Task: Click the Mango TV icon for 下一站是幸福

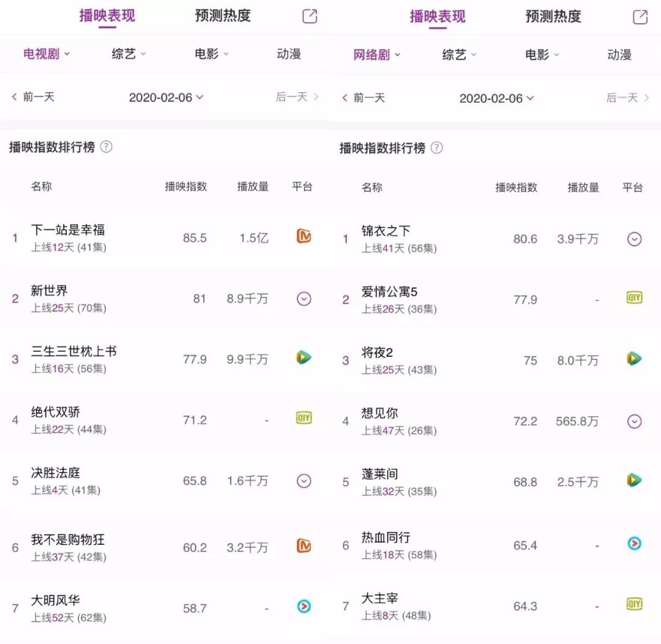Action: point(304,236)
